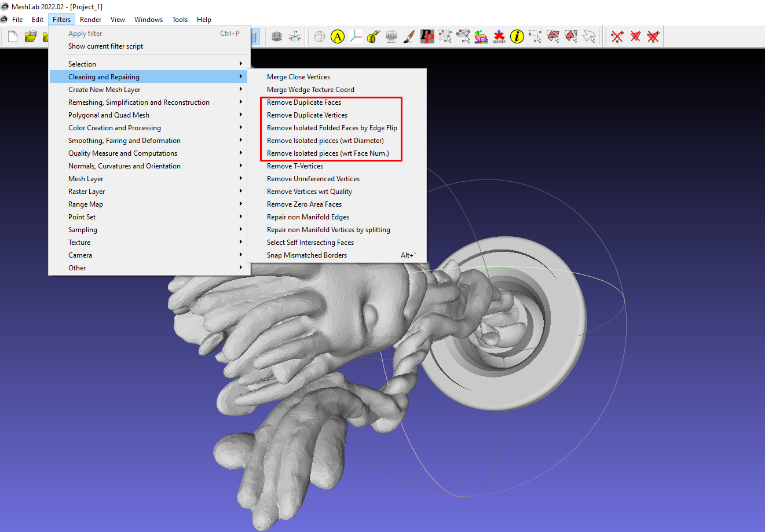Viewport: 765px width, 532px height.
Task: Choose Remove T-Vertices
Action: [x=337, y=166]
